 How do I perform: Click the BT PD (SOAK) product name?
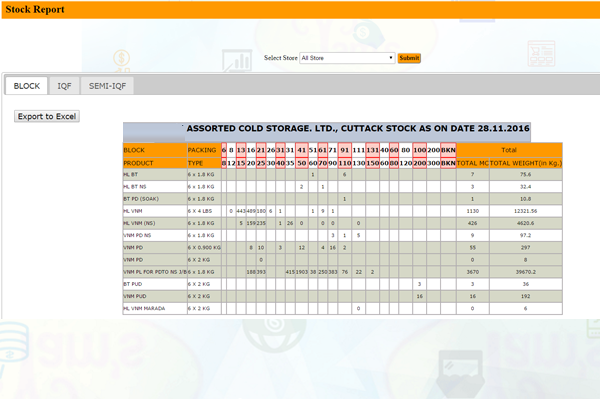pos(141,199)
